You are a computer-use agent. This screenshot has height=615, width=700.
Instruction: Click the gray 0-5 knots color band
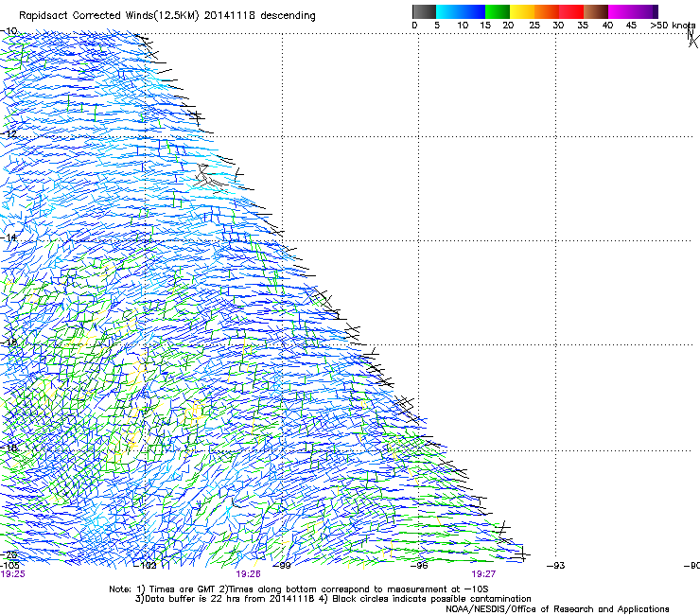(424, 11)
